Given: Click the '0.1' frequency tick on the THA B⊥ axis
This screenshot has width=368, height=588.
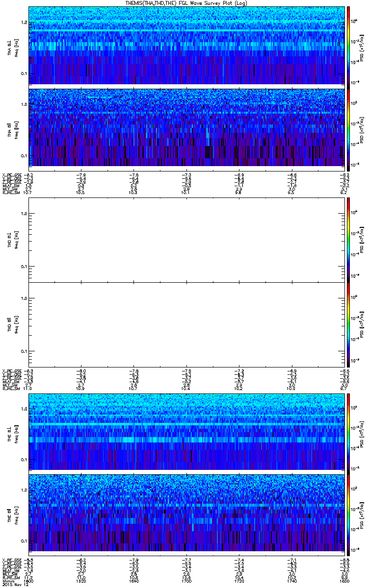Looking at the screenshot, I should point(24,74).
